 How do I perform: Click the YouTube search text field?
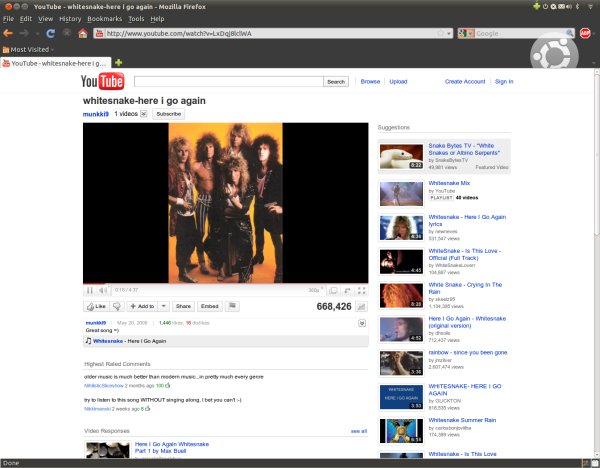coord(228,82)
